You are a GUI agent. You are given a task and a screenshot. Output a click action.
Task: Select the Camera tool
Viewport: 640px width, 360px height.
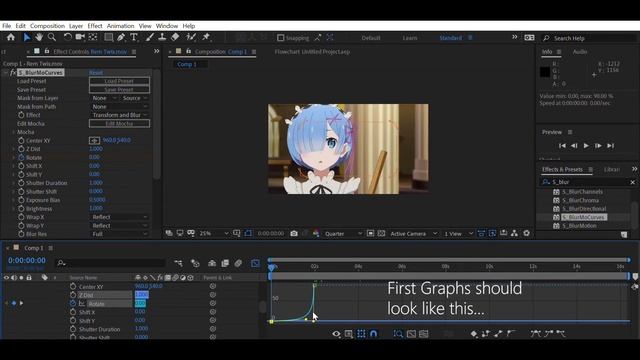(x=80, y=37)
